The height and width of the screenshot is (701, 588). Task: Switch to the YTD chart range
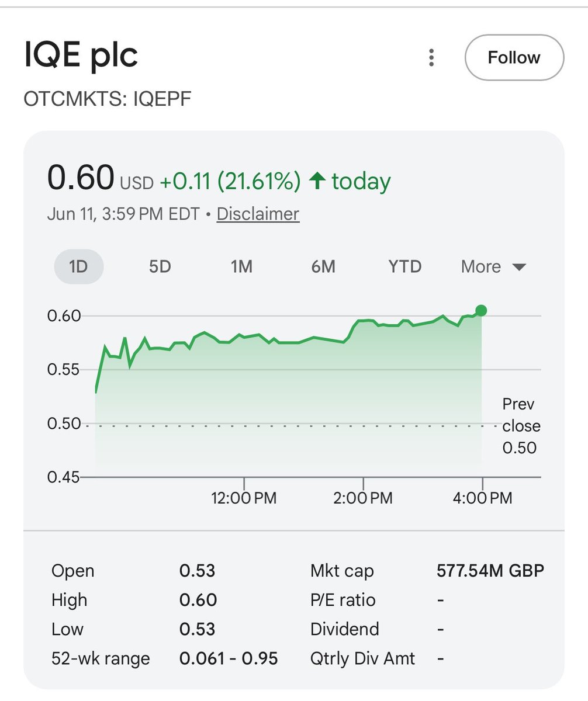(405, 266)
